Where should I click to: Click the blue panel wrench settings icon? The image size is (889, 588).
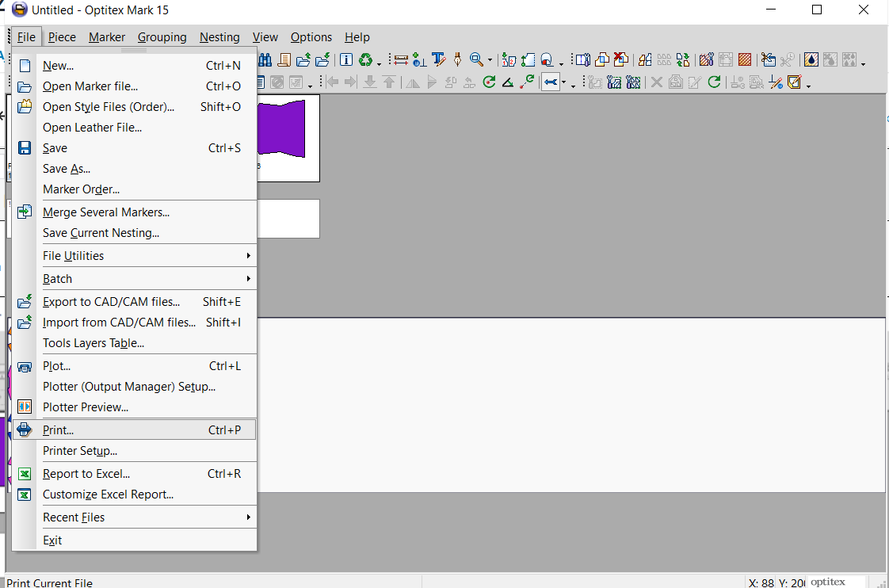click(x=583, y=59)
